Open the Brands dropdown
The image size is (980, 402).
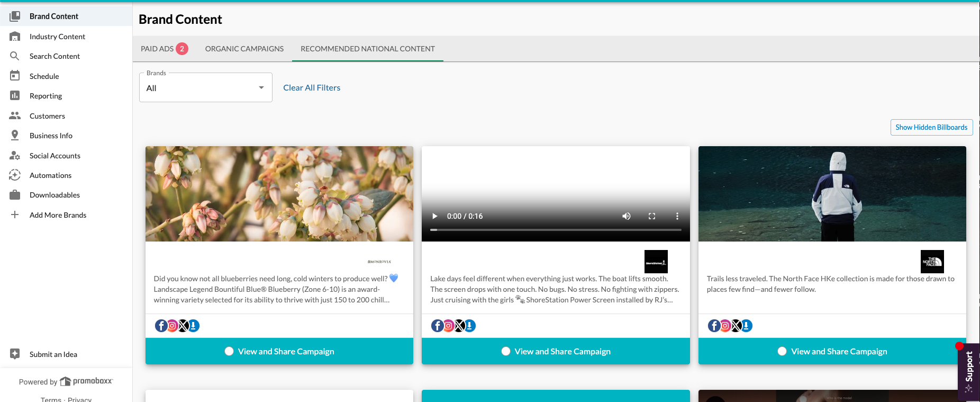click(x=206, y=88)
